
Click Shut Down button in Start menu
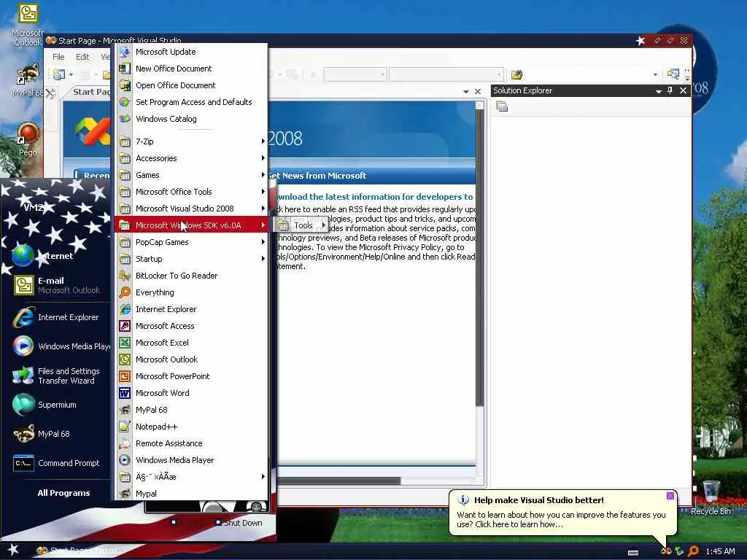tap(239, 522)
